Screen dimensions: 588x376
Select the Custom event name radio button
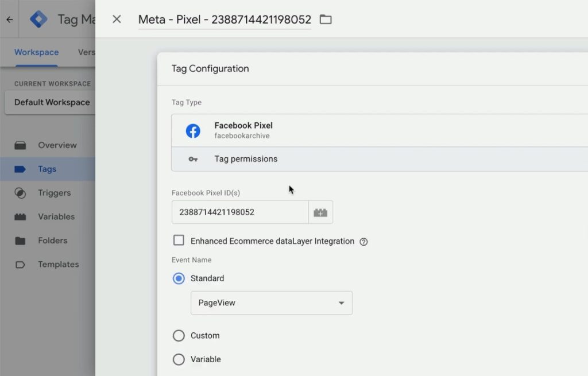179,335
